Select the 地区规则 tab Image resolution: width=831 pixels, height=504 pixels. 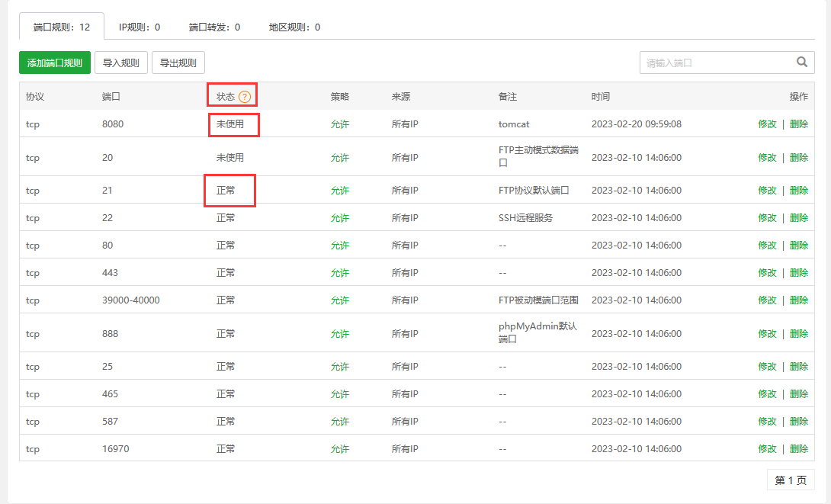click(x=294, y=27)
